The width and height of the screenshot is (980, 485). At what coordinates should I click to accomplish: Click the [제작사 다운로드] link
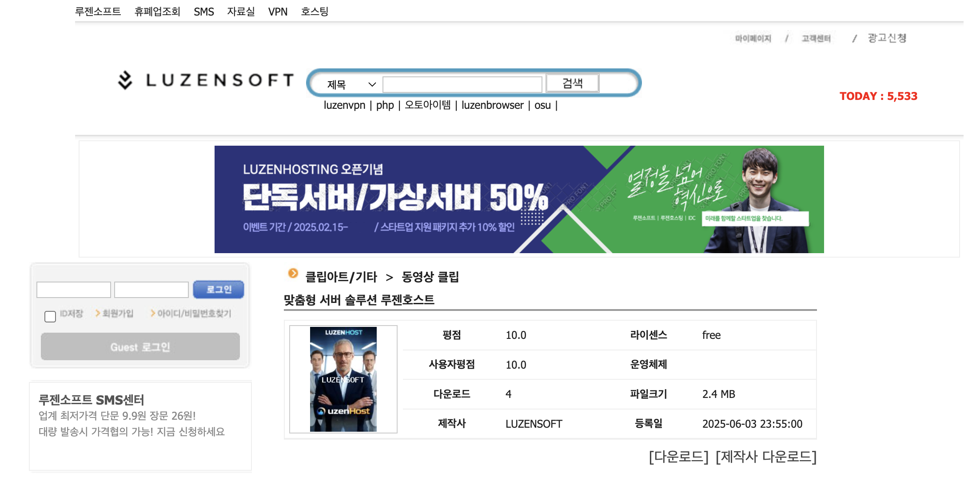(766, 457)
